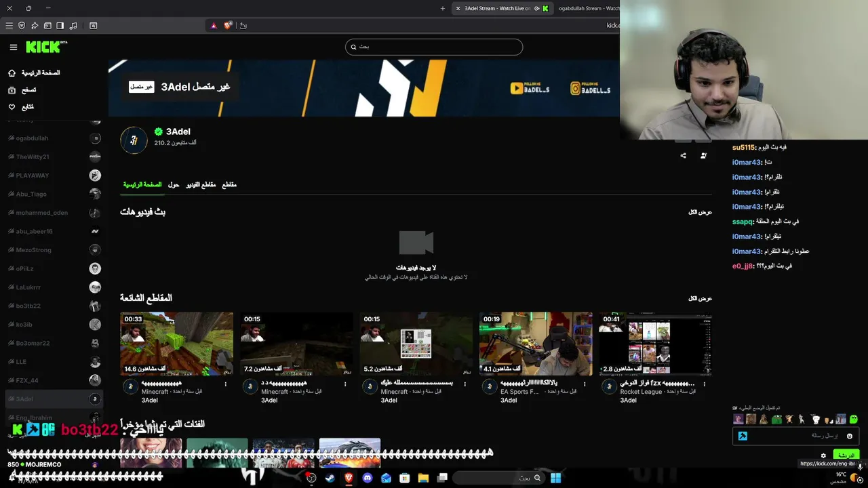Open options menu of EA Sports clip
The height and width of the screenshot is (488, 868).
tap(585, 384)
